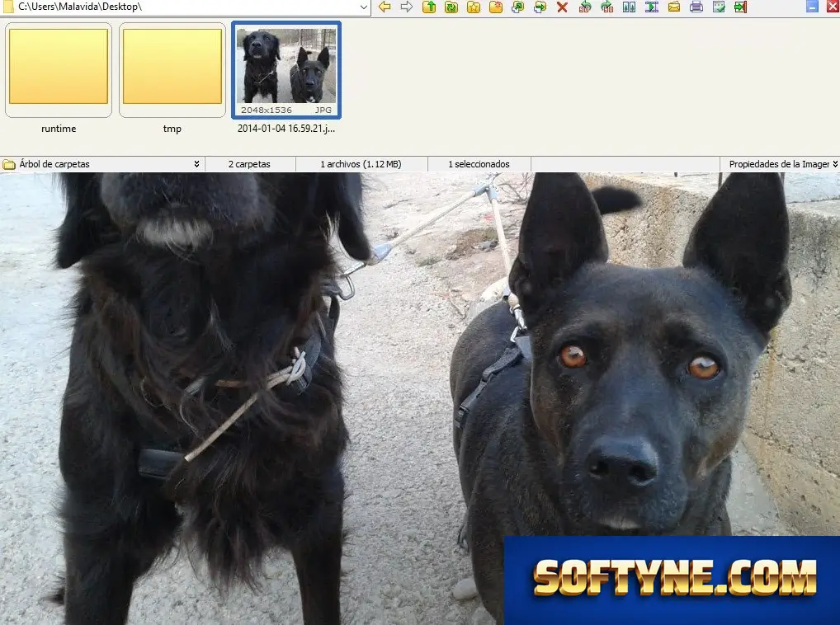Exit the browser with the green door icon

pos(741,7)
